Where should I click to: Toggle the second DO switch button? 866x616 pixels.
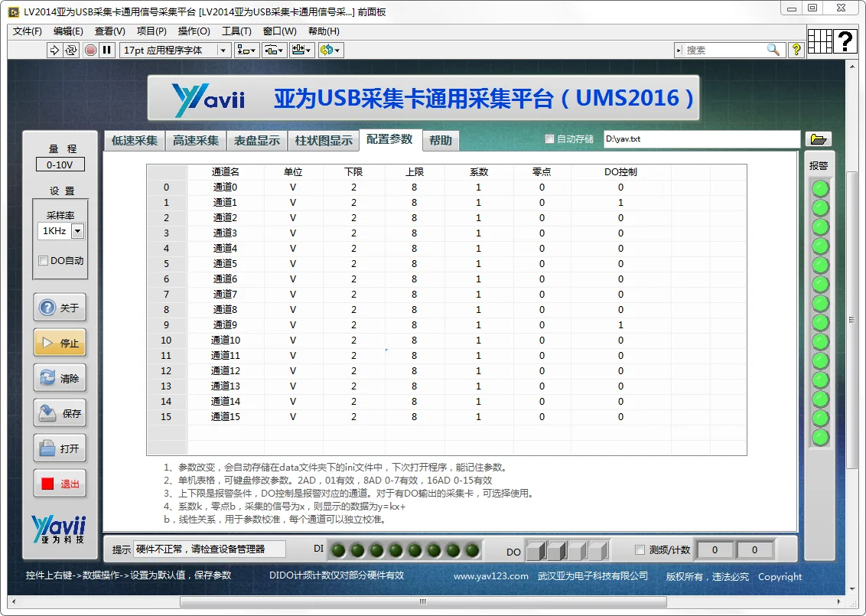click(556, 550)
